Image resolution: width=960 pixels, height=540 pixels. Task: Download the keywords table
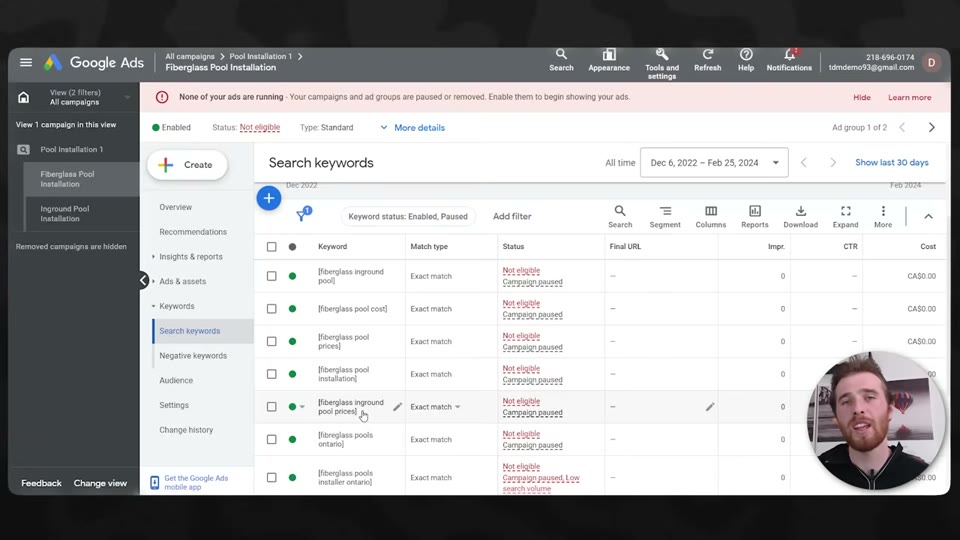[x=800, y=217]
